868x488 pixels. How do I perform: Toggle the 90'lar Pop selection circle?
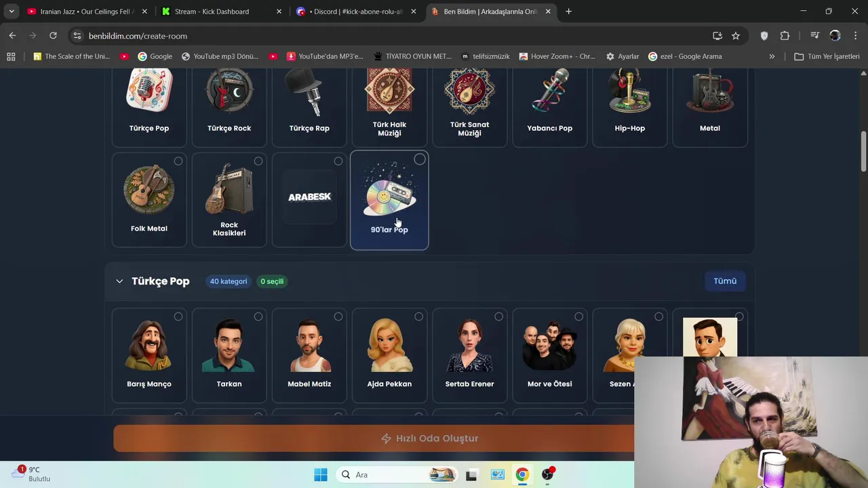(x=420, y=160)
